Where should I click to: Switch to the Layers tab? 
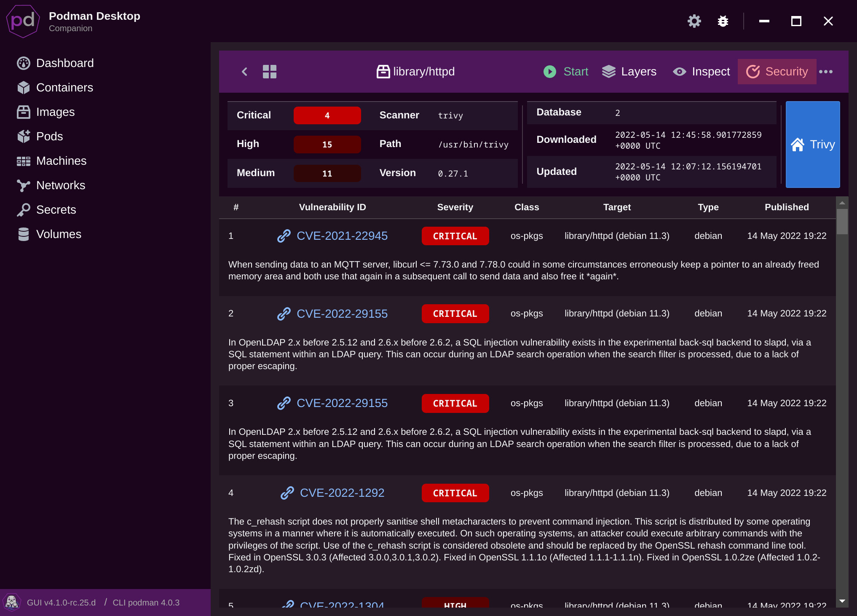click(629, 72)
